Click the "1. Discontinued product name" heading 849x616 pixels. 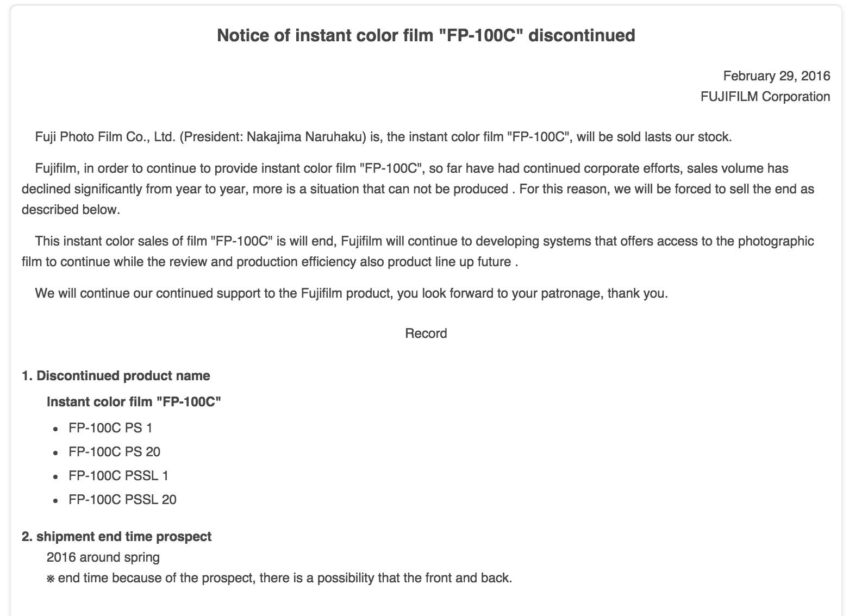pyautogui.click(x=116, y=376)
